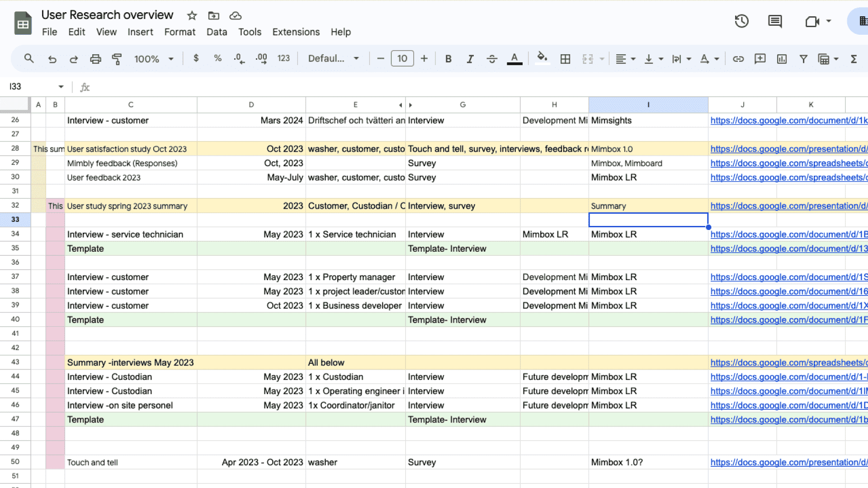Viewport: 868px width, 488px height.
Task: Expand the name box dropdown arrow
Action: (61, 87)
